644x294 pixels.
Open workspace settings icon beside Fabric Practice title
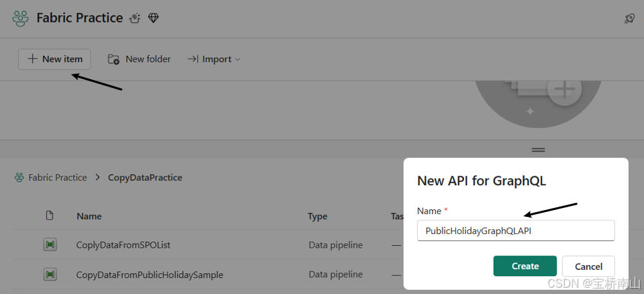coord(134,18)
